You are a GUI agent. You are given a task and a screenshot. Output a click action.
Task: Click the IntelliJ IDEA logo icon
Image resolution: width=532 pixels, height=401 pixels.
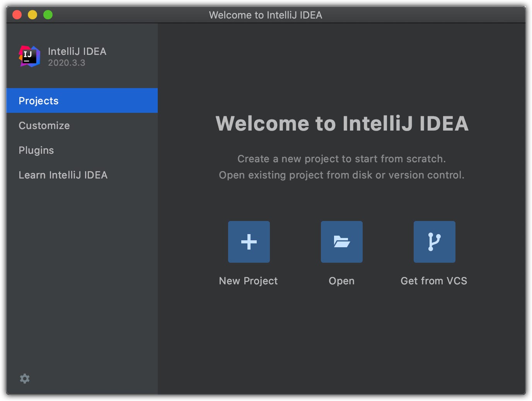coord(29,56)
